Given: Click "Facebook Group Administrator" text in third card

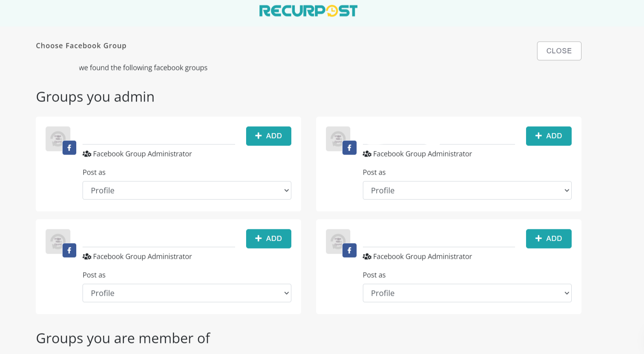Looking at the screenshot, I should [x=142, y=256].
